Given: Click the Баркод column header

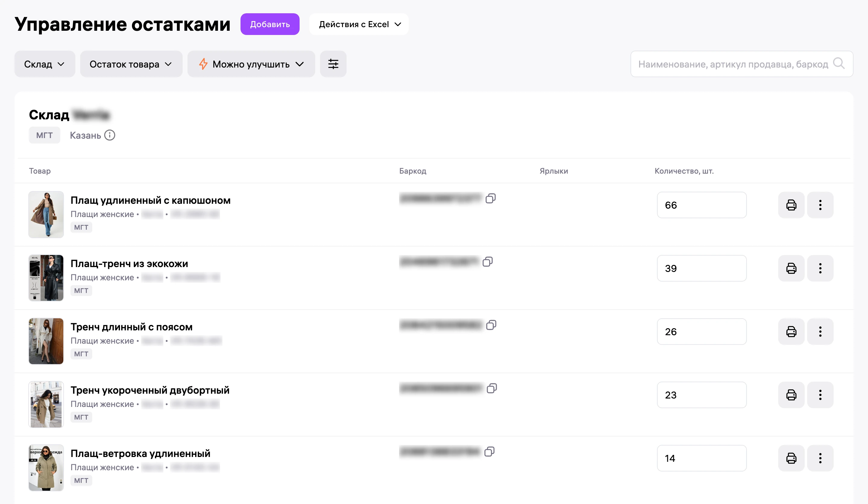Looking at the screenshot, I should [x=413, y=171].
